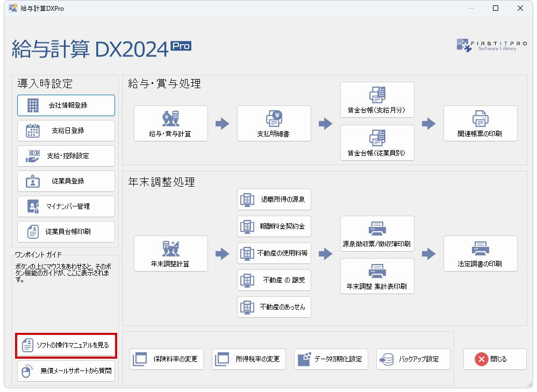Click the 関連帳票の印刷 printer button
Viewport: 537px width, 392px height.
[x=480, y=123]
